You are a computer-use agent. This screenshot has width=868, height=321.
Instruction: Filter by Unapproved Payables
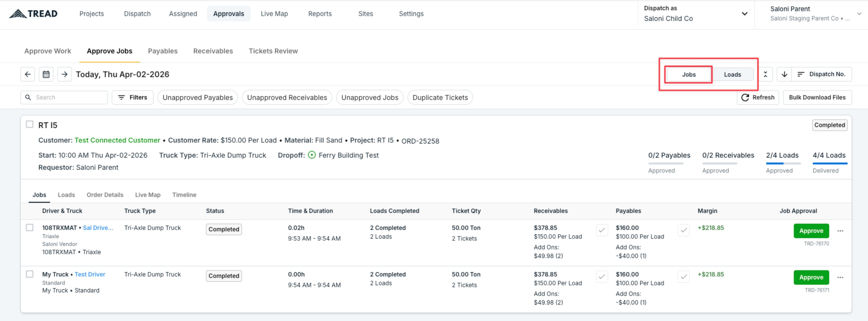click(197, 97)
